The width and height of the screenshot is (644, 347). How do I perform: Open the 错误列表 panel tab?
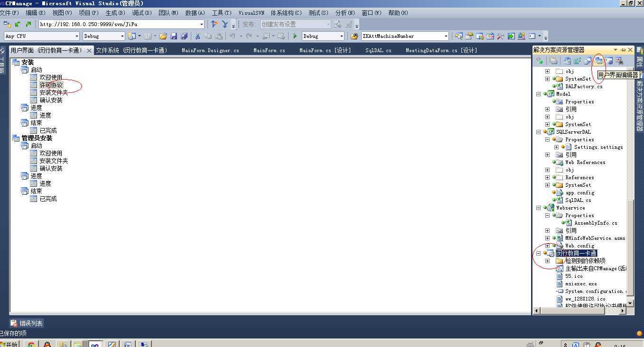point(27,323)
